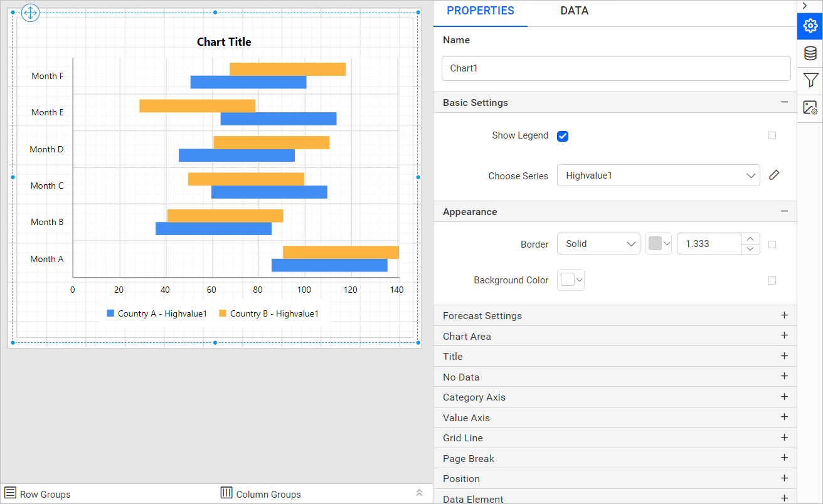The height and width of the screenshot is (504, 823).
Task: Toggle the small checkbox next to Border width
Action: tap(772, 244)
